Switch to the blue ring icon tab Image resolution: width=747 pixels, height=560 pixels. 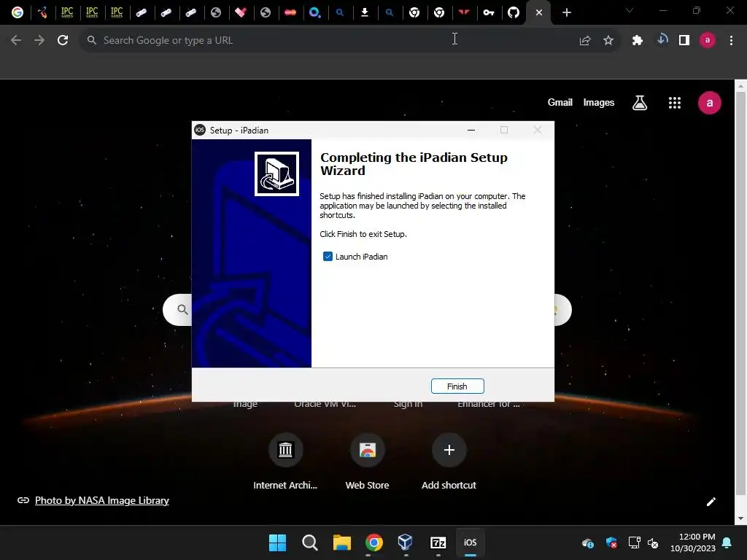click(315, 12)
